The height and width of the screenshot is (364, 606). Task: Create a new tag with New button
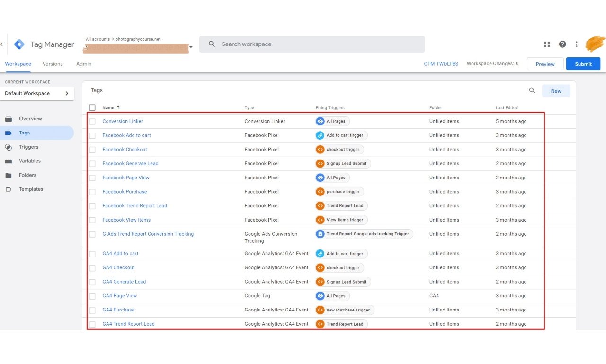(556, 91)
